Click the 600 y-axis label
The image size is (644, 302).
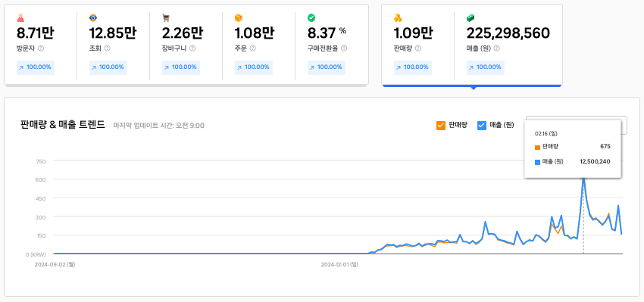41,179
